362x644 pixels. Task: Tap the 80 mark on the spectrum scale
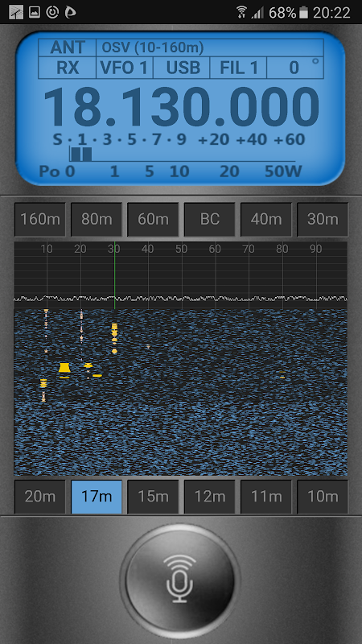[282, 249]
